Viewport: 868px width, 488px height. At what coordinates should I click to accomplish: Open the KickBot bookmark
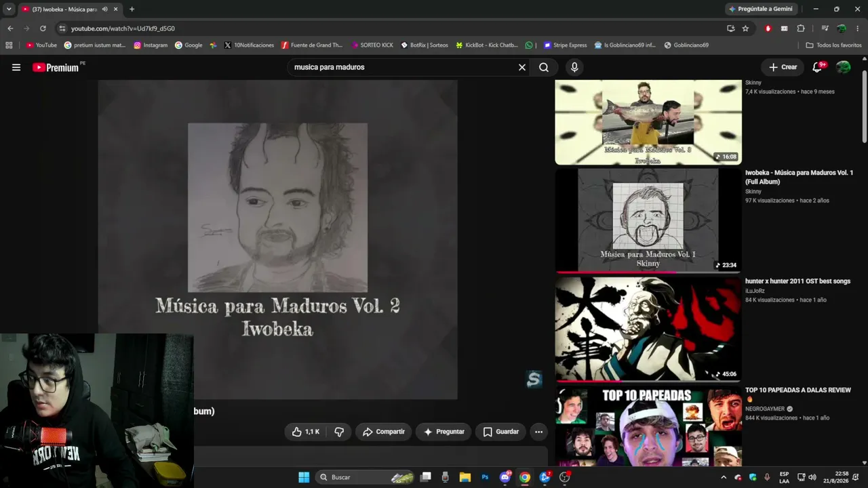coord(487,45)
